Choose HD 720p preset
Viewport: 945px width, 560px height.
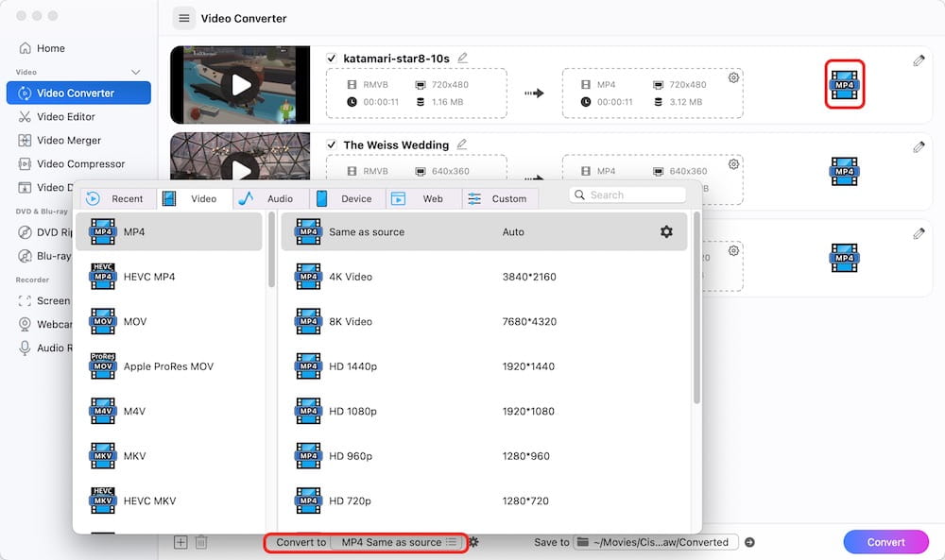(x=484, y=501)
